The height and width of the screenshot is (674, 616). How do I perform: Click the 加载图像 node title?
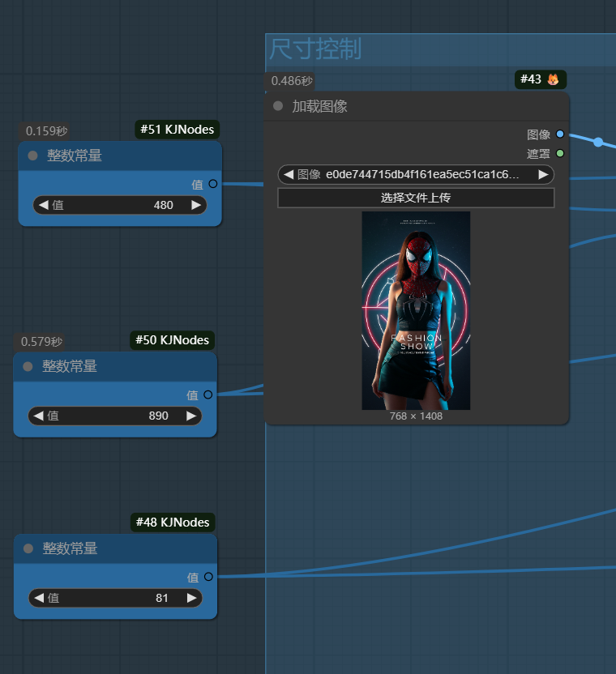319,106
